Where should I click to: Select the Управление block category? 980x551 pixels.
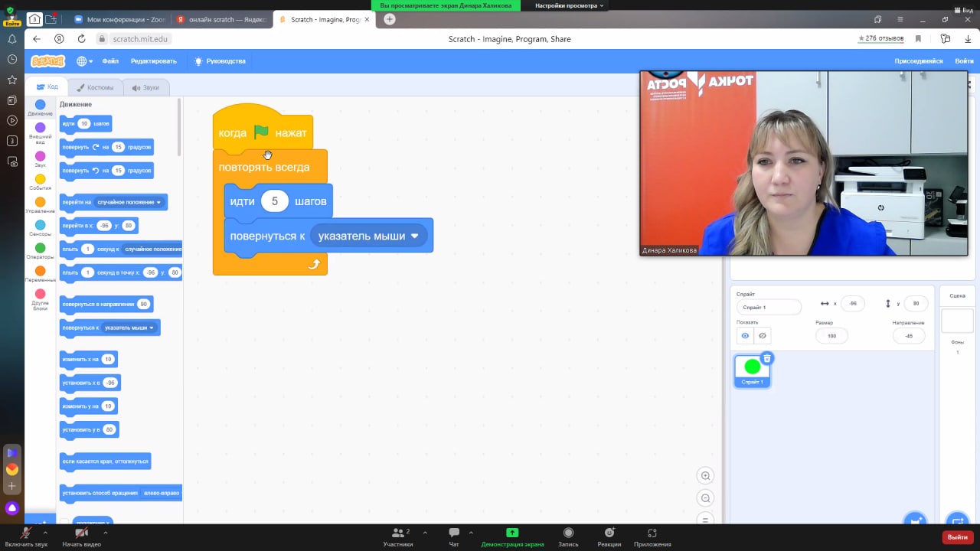pyautogui.click(x=40, y=205)
